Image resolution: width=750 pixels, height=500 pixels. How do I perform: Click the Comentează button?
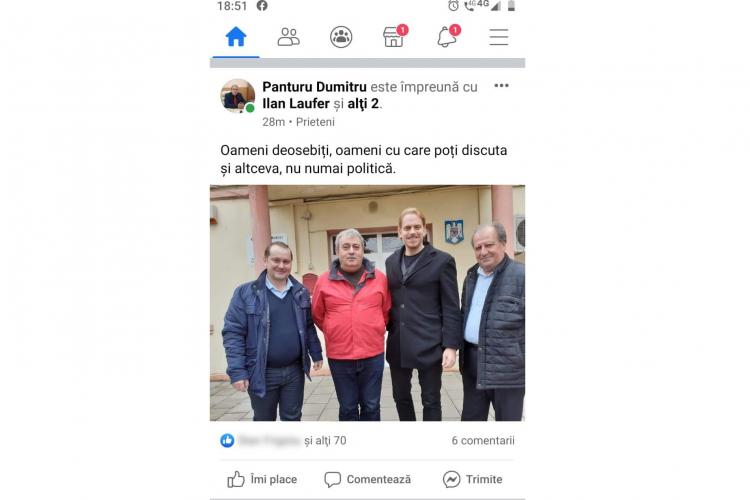367,479
